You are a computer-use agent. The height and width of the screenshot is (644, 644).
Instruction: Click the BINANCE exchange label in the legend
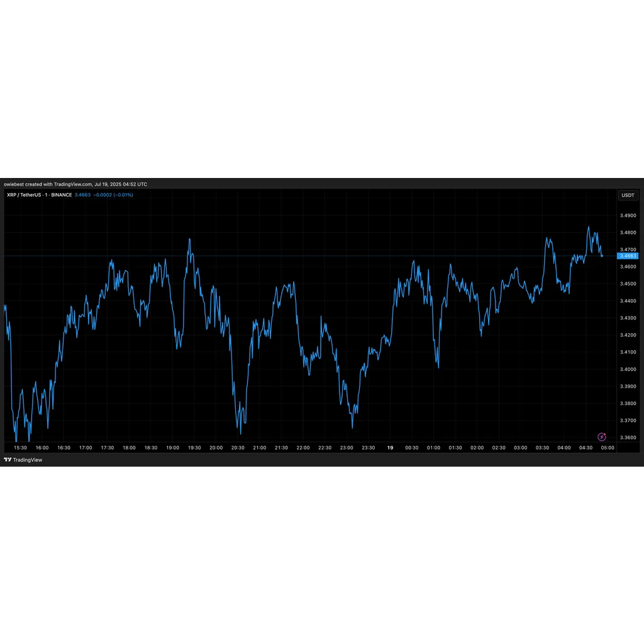61,195
